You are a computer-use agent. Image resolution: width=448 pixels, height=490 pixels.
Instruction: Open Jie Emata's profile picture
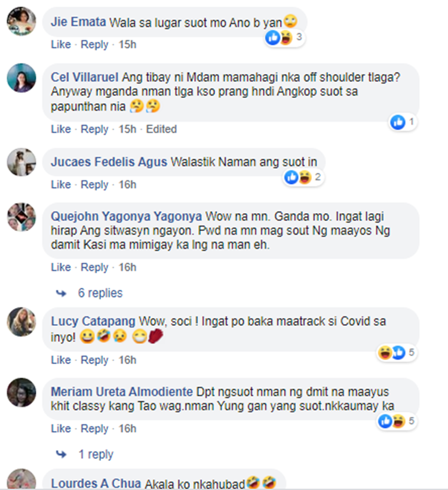(x=22, y=21)
